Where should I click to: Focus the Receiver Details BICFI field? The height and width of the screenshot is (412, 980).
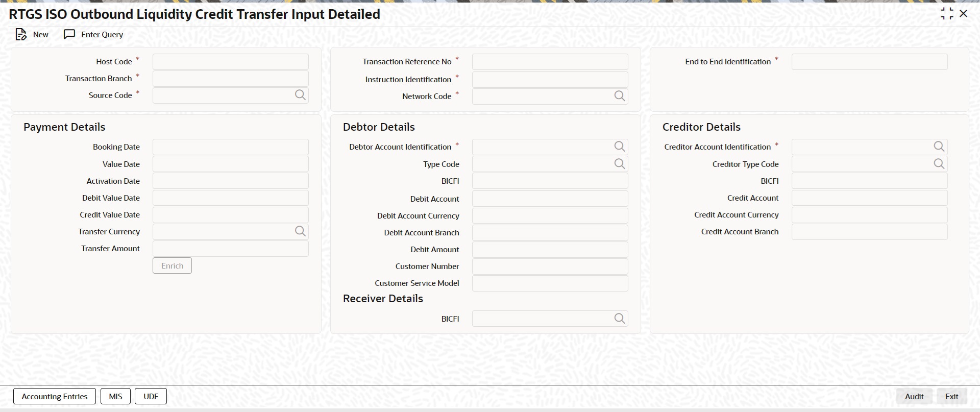click(x=550, y=319)
